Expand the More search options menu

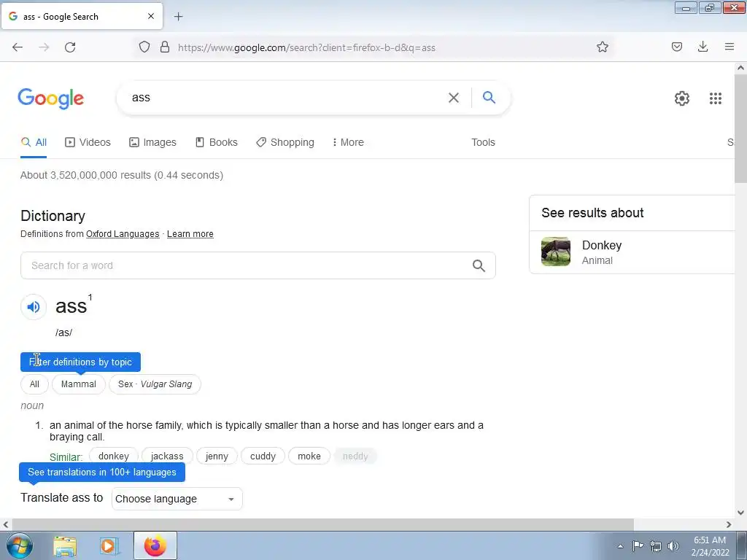[x=348, y=142]
